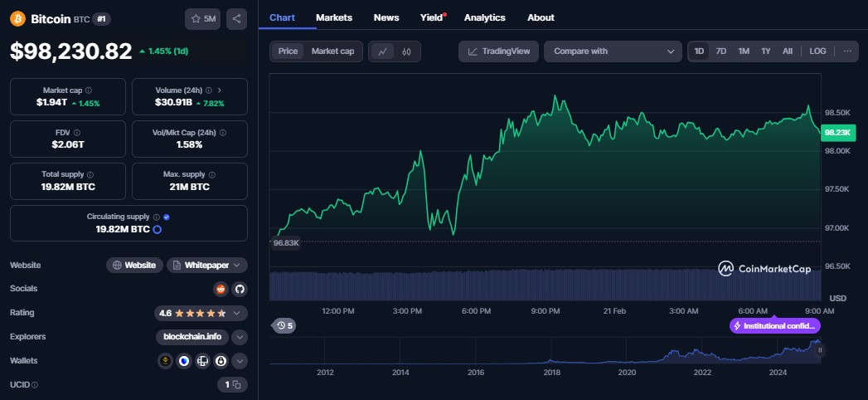Click the 21M BTC max supply value
Viewport: 868px width, 400px height.
coord(189,188)
